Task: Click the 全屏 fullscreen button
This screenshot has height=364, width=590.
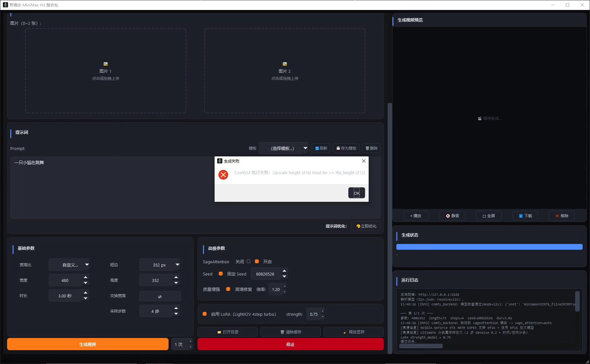Action: (489, 216)
